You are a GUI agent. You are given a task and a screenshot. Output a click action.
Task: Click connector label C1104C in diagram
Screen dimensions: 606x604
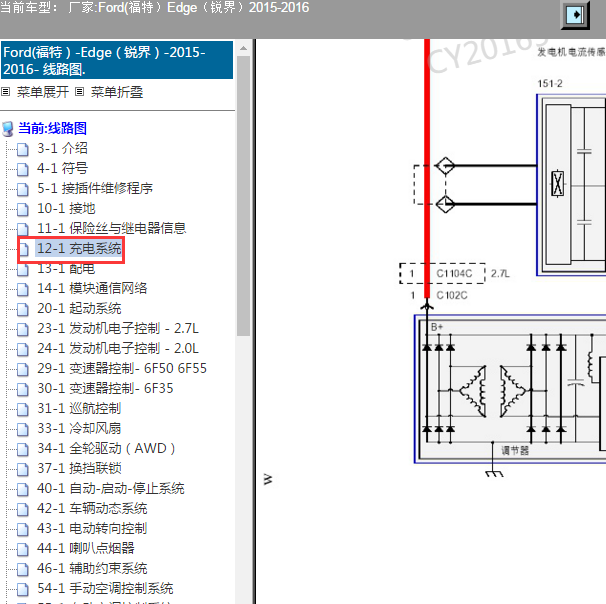point(454,274)
